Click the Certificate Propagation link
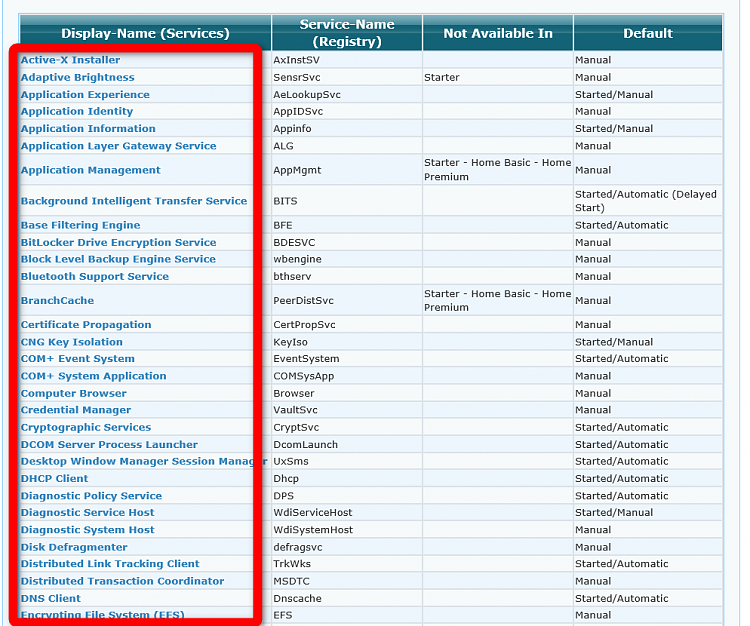This screenshot has width=750, height=626. [x=86, y=324]
